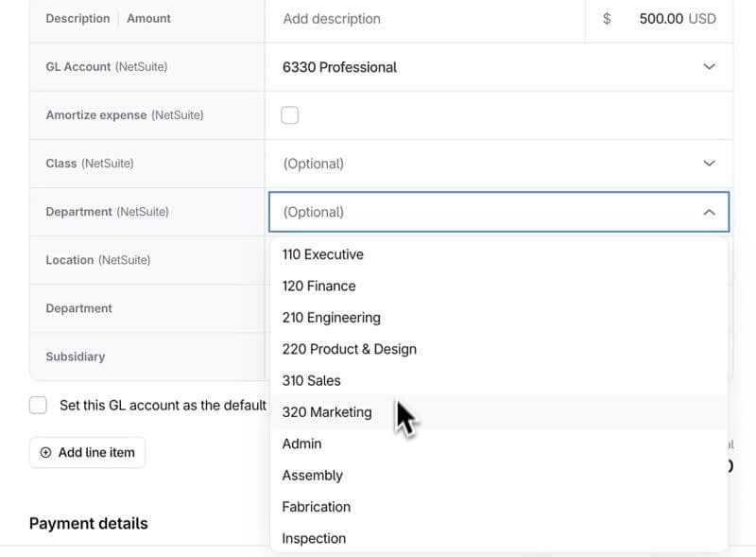Select 110 Executive from department list
The image size is (756, 557).
point(323,254)
